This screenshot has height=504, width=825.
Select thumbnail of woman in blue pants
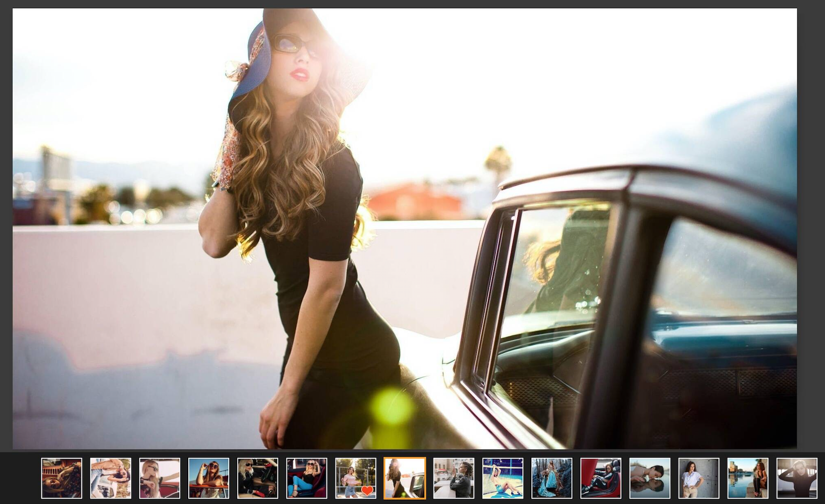(x=307, y=478)
